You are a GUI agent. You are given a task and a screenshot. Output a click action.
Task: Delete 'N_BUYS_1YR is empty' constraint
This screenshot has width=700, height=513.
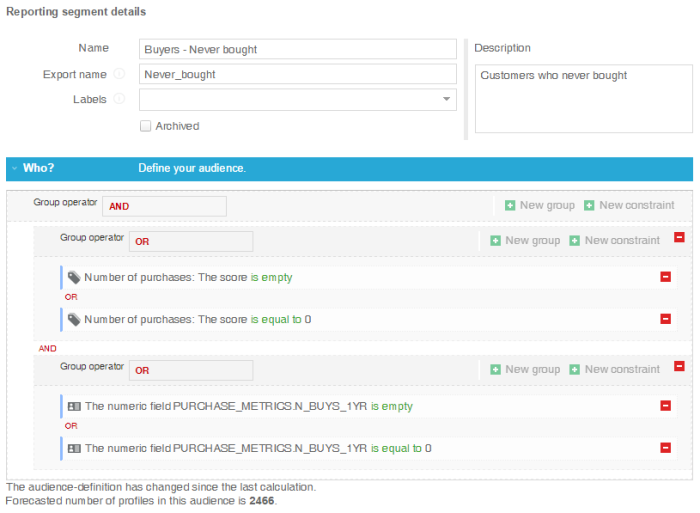click(x=666, y=406)
